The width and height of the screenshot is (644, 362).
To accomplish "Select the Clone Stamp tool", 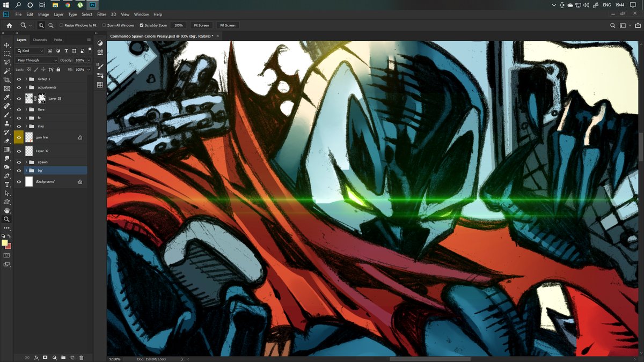I will pyautogui.click(x=7, y=123).
